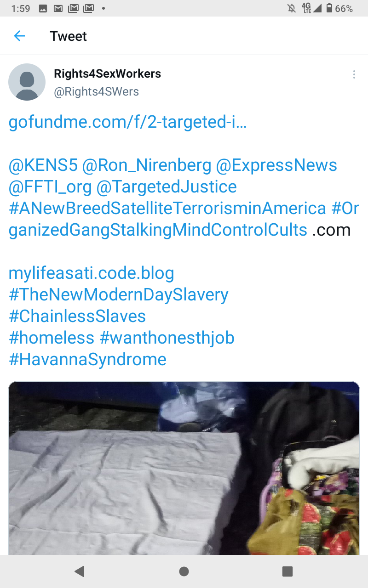Viewport: 368px width, 588px height.
Task: Tap the first Gmail notification icon
Action: (x=58, y=8)
